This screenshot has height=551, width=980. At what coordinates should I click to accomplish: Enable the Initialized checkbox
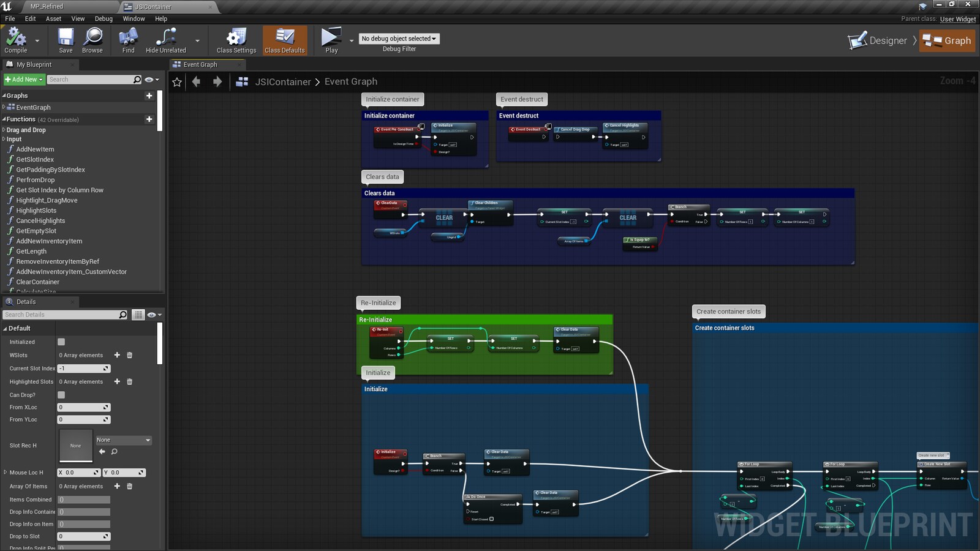coord(61,342)
